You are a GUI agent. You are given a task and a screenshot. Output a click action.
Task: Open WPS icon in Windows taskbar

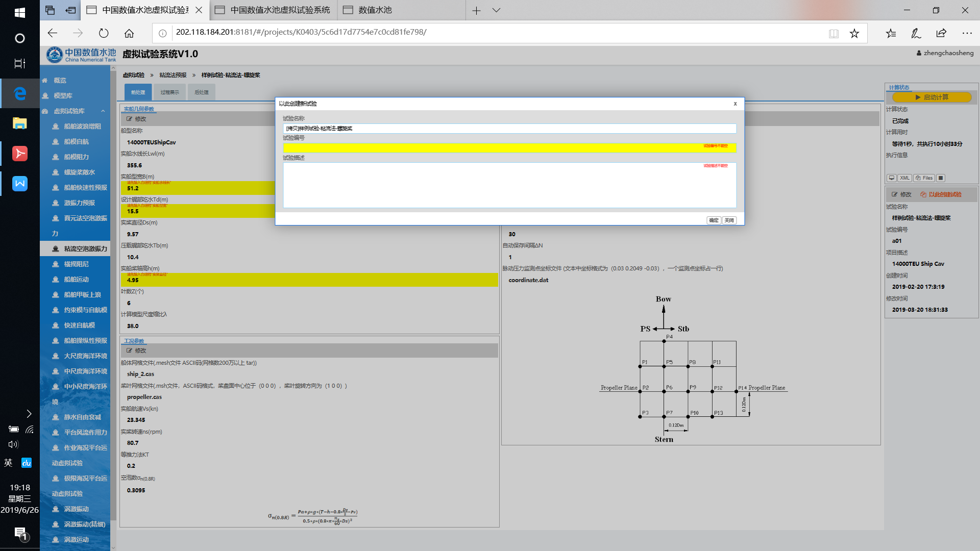point(20,184)
